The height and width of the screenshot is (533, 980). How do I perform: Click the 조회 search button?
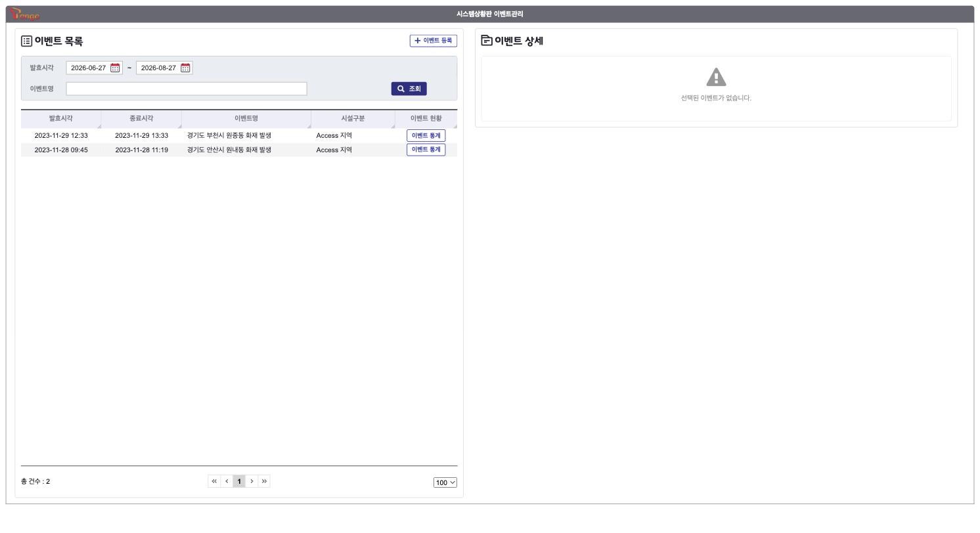click(409, 89)
